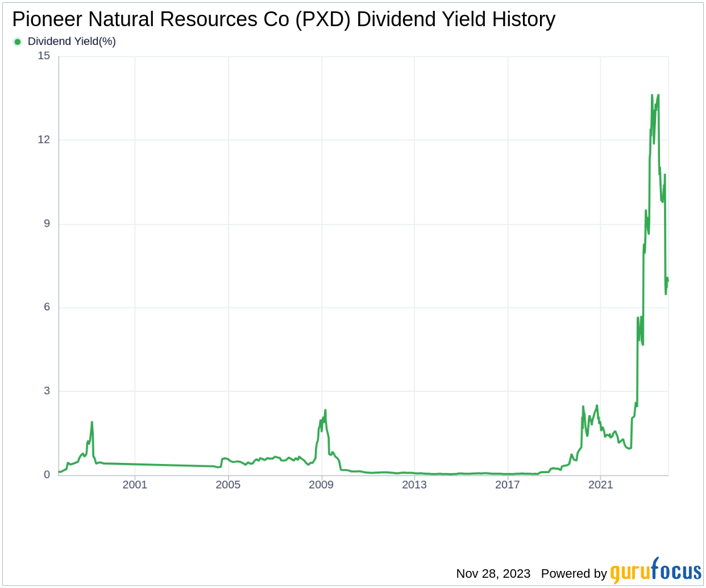Viewport: 706px width, 588px height.
Task: Click the 3 y-axis tick label
Action: tap(47, 391)
